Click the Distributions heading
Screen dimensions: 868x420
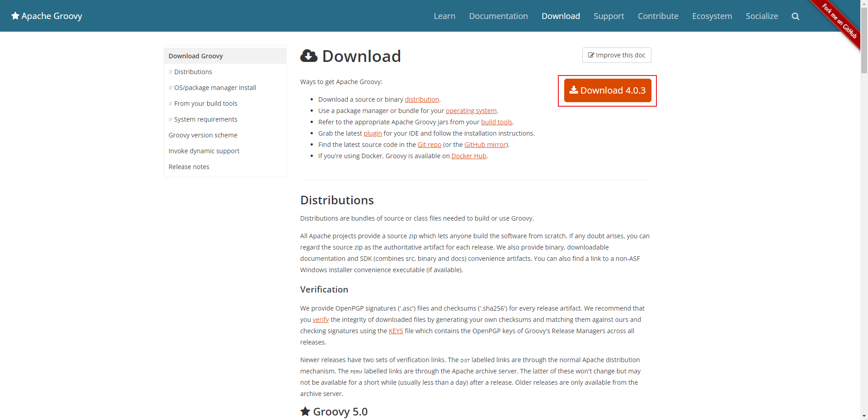pyautogui.click(x=337, y=200)
